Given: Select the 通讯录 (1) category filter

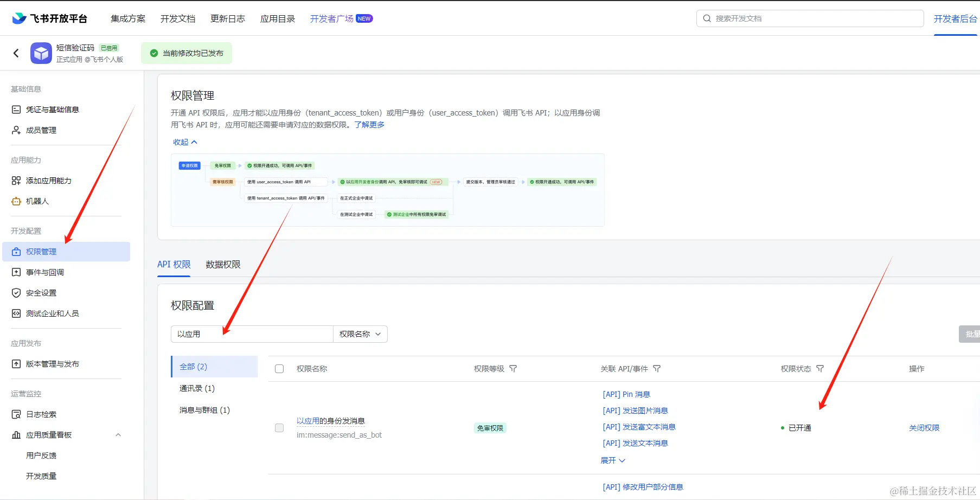Looking at the screenshot, I should pos(197,388).
